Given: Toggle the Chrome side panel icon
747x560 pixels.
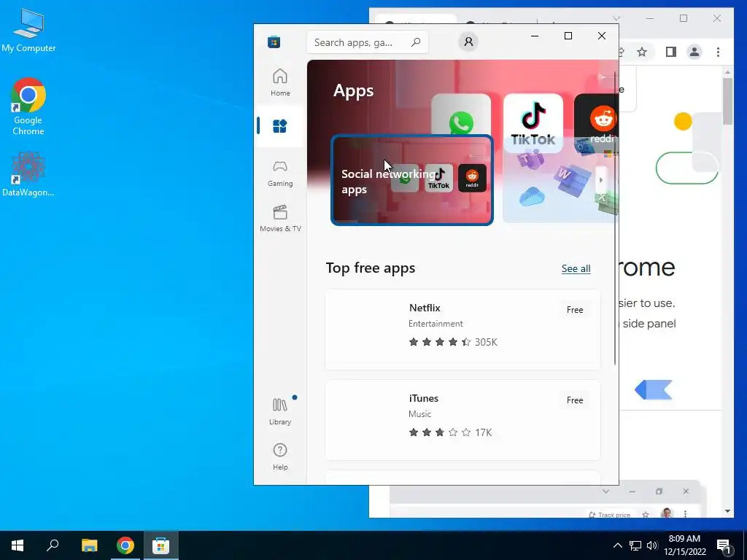Looking at the screenshot, I should pyautogui.click(x=671, y=52).
